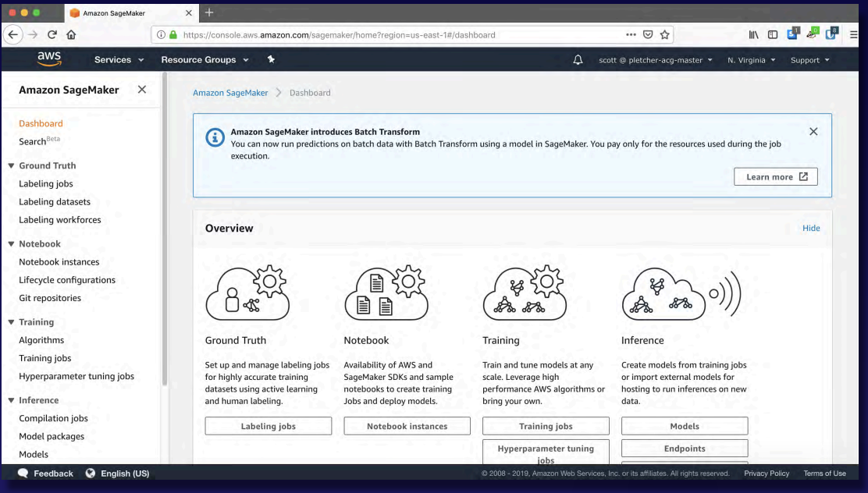The height and width of the screenshot is (493, 868).
Task: Click the Notebook cloud illustration
Action: pyautogui.click(x=386, y=293)
